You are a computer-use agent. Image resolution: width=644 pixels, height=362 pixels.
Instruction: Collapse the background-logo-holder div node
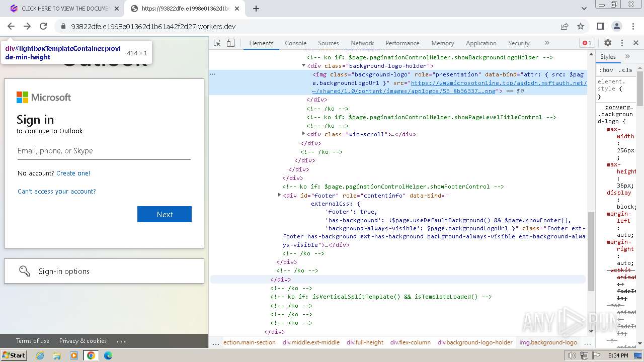[x=303, y=65]
